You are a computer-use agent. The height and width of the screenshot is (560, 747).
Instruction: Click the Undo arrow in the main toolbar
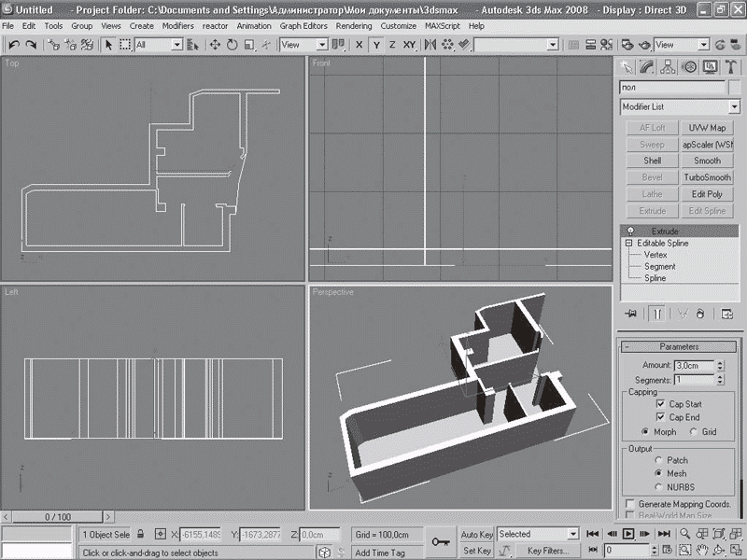coord(14,45)
